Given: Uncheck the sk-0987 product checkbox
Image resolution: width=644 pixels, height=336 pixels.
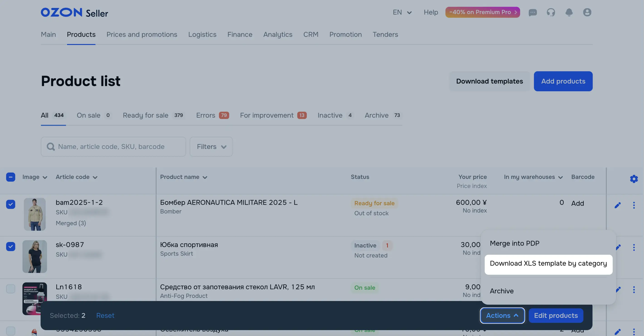Looking at the screenshot, I should click(10, 246).
